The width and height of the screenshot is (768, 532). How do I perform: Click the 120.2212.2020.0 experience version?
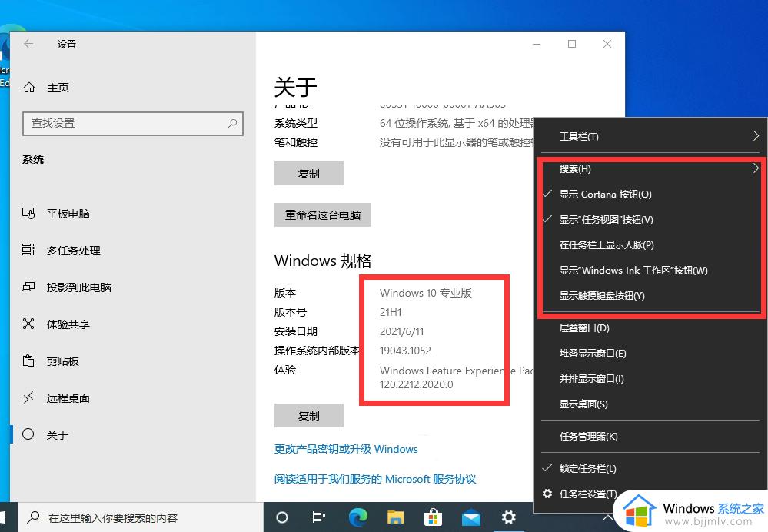tap(416, 384)
